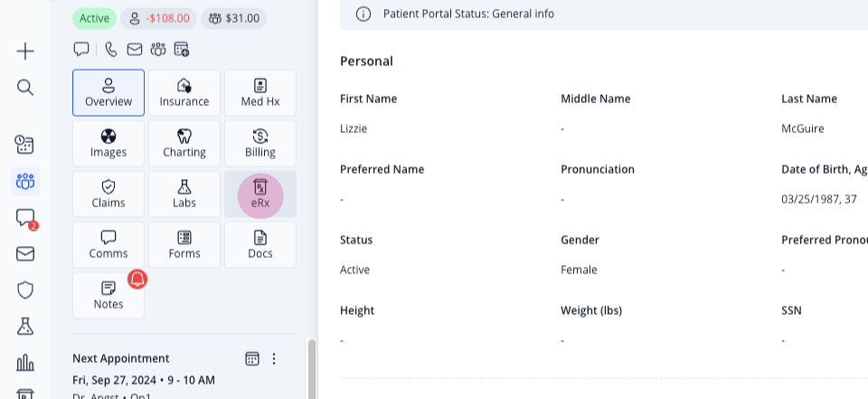
Task: Click the Patient Portal Status: General info text
Action: tap(468, 14)
